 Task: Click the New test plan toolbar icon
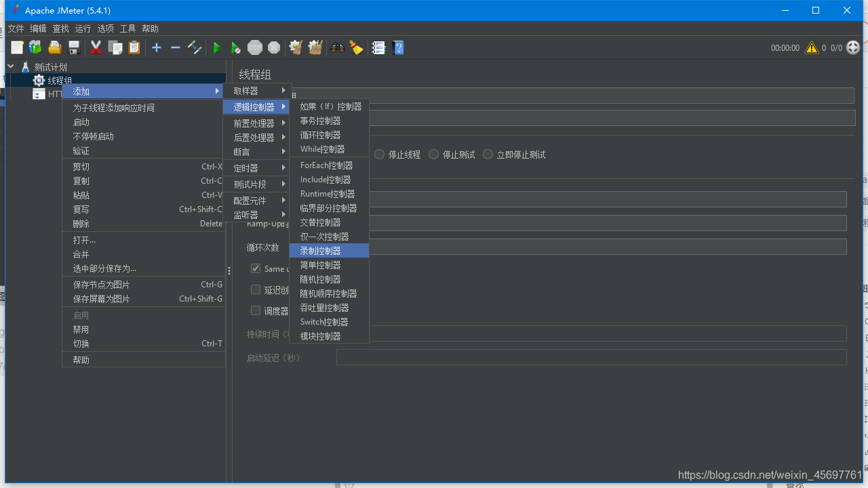17,47
